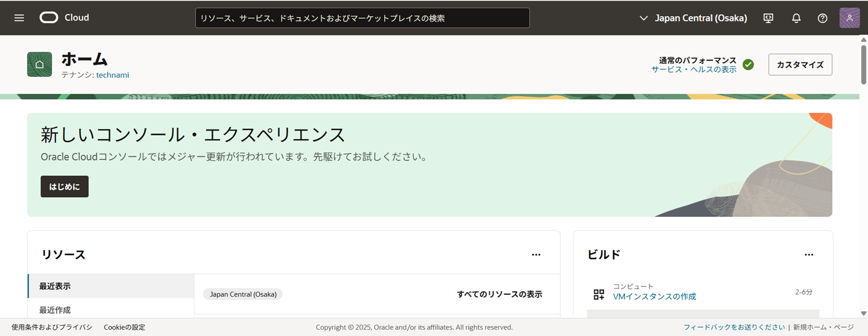The width and height of the screenshot is (868, 336).
Task: Click the 通常のパフォーマンス status text
Action: click(698, 60)
